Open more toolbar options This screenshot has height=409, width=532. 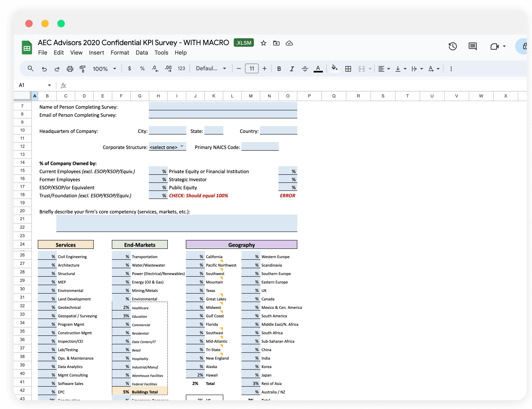tap(451, 69)
